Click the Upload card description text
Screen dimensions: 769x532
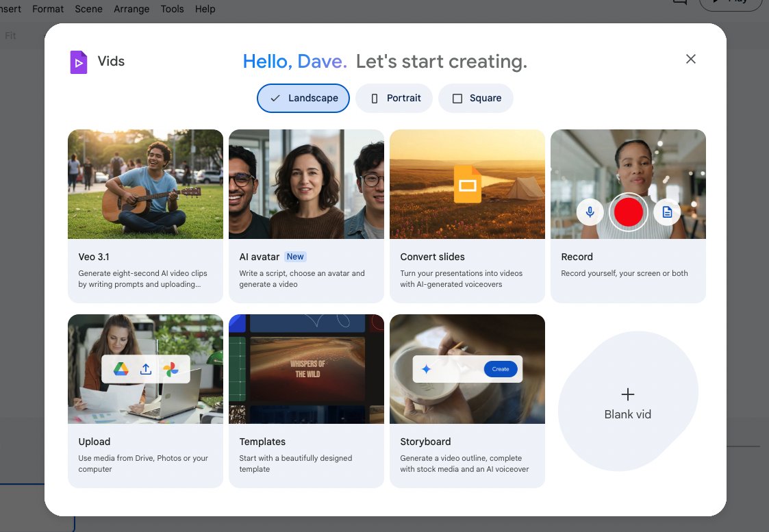[143, 464]
